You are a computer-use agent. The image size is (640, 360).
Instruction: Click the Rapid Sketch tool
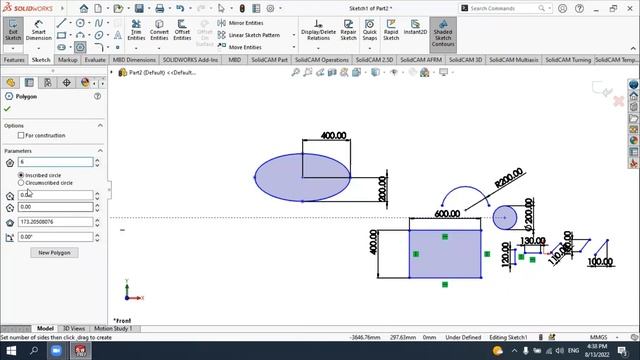point(391,30)
